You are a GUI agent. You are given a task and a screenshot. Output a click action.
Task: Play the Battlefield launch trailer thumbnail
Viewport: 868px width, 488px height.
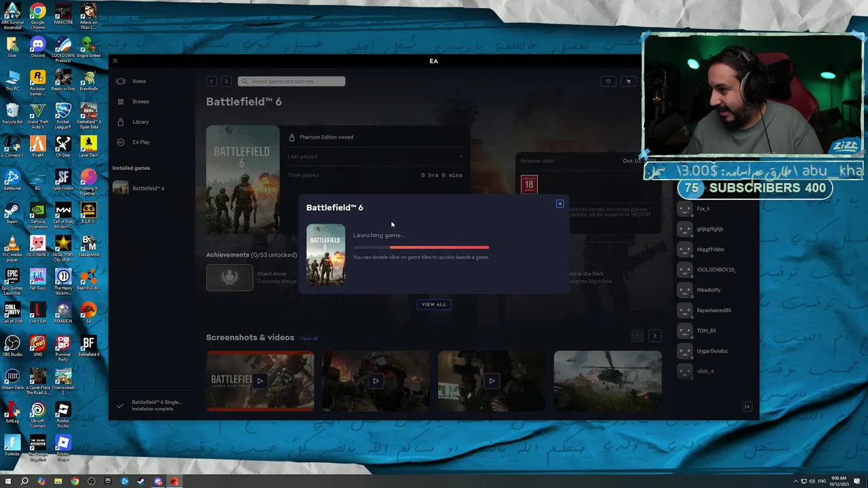coord(260,380)
